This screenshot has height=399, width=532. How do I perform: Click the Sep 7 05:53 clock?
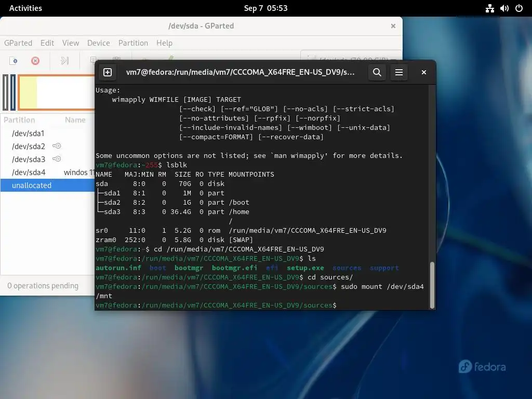pyautogui.click(x=265, y=8)
